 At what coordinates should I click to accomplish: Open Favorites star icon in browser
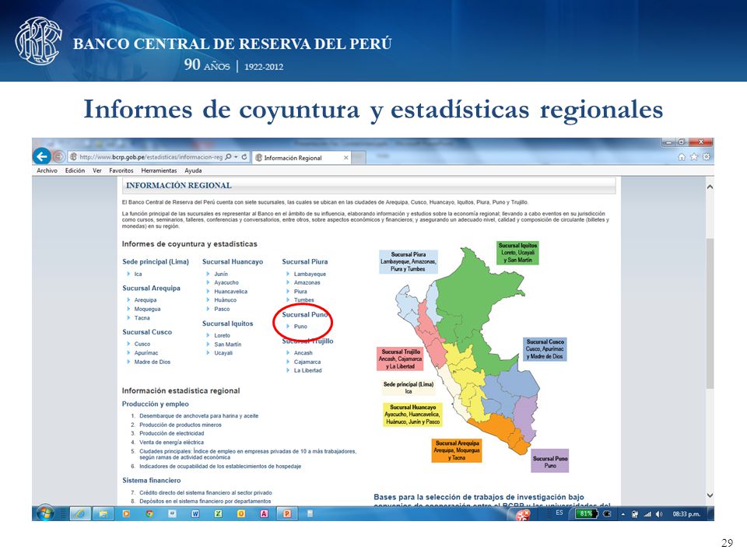pos(694,156)
